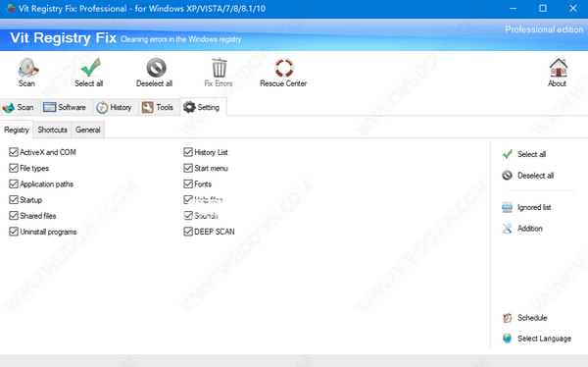This screenshot has width=588, height=367.
Task: Click the Deselect all toolbar icon
Action: 156,68
